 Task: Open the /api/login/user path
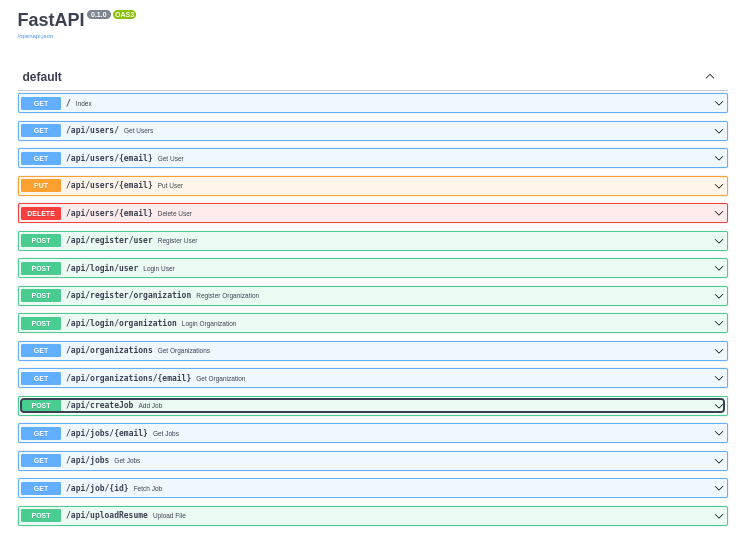point(102,268)
